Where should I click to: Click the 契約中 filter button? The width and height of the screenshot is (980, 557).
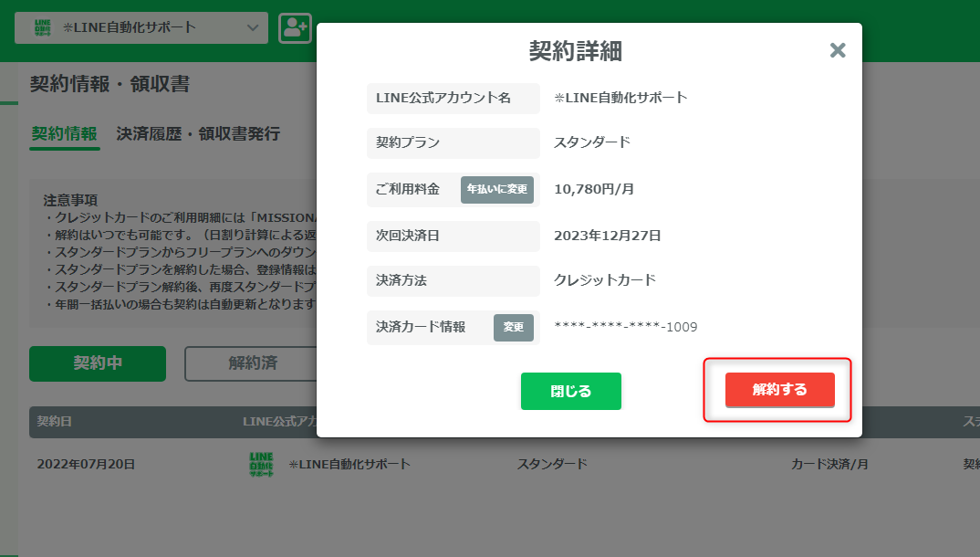pos(98,363)
